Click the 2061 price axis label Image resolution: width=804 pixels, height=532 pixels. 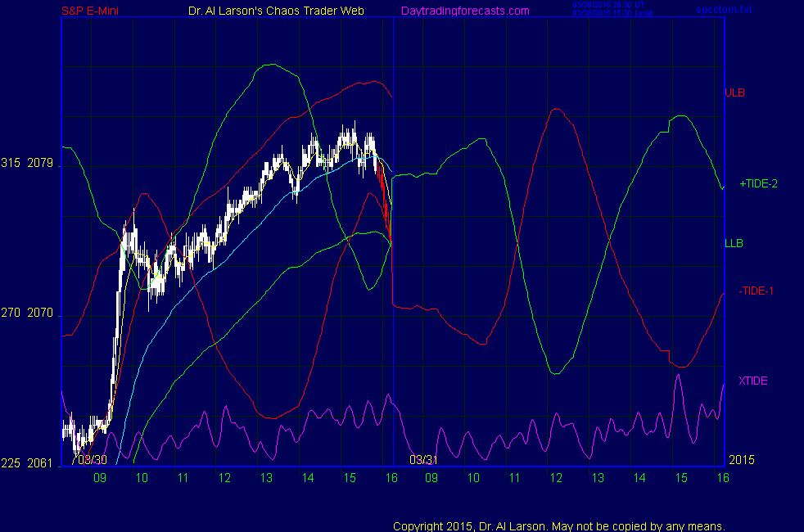coord(40,463)
